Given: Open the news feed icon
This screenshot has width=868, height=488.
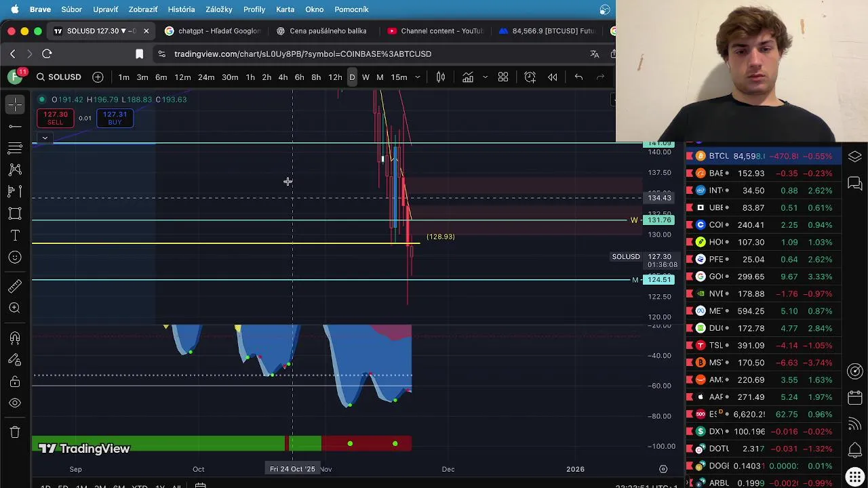Looking at the screenshot, I should [x=855, y=424].
